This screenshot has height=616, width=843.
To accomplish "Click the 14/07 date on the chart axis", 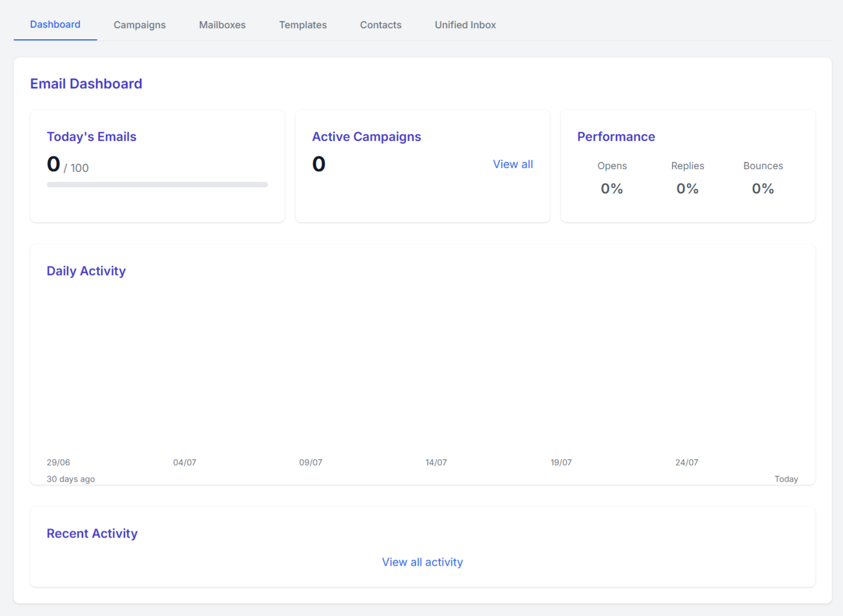I will tap(436, 462).
